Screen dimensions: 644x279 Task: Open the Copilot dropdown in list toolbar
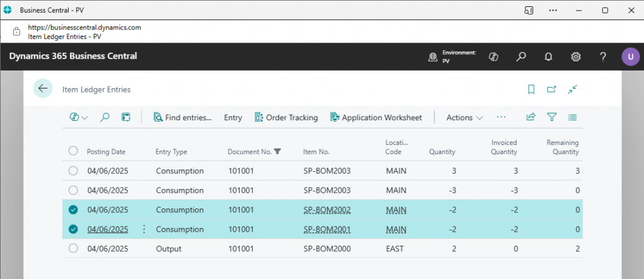79,117
